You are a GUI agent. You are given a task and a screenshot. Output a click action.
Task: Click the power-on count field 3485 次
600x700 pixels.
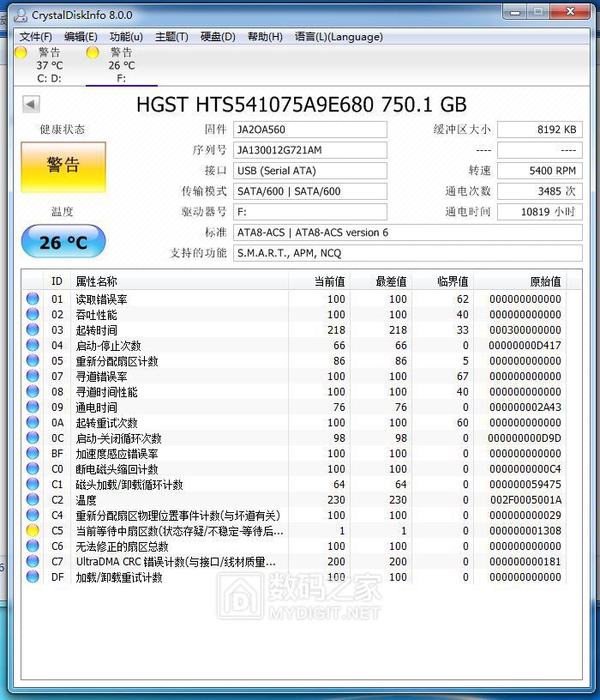pos(540,191)
